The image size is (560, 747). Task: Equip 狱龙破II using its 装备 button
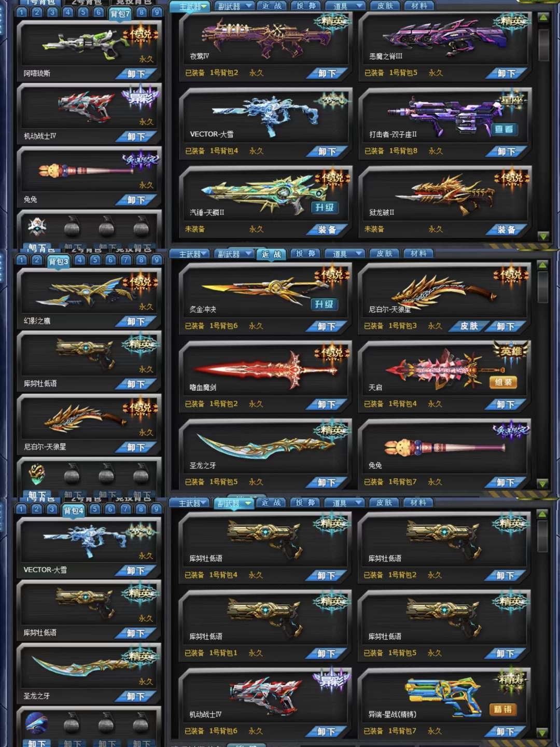click(507, 229)
